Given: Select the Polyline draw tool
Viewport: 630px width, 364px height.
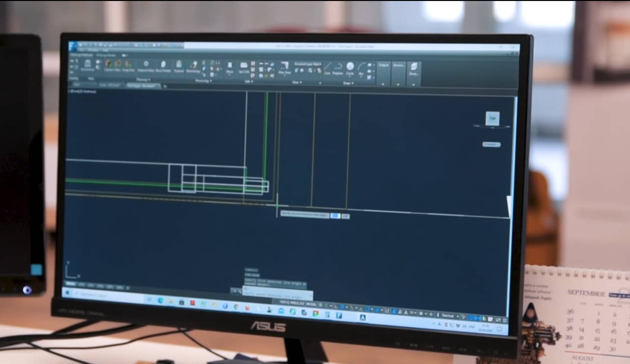Looking at the screenshot, I should 338,68.
